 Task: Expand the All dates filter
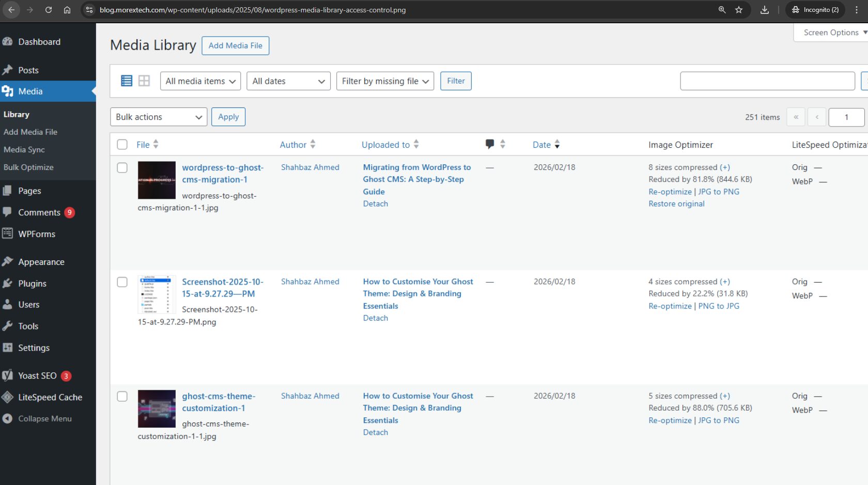288,81
